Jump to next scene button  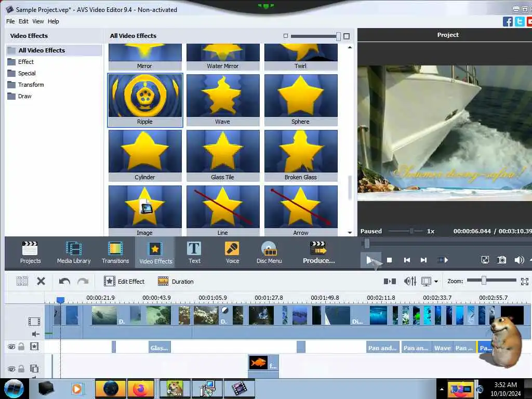[423, 260]
